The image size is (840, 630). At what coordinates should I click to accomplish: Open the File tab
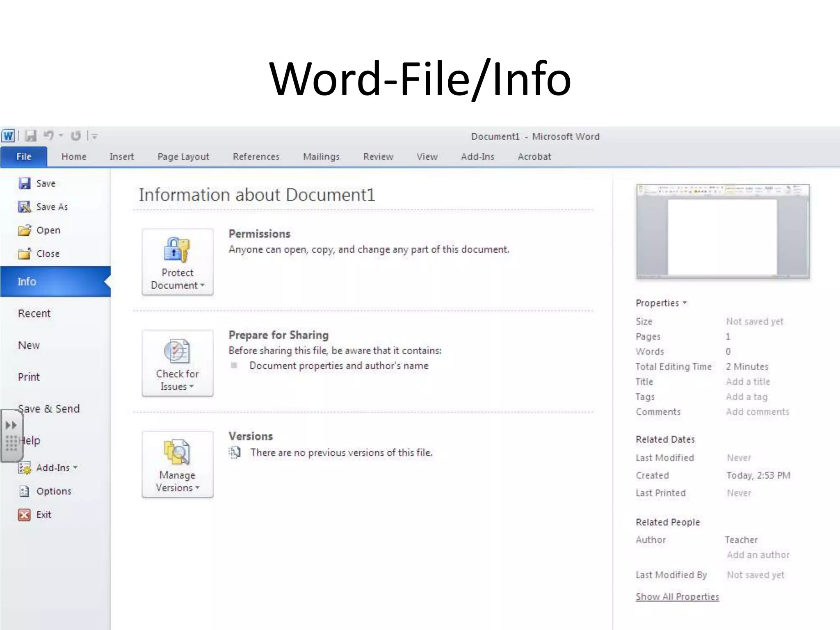24,157
